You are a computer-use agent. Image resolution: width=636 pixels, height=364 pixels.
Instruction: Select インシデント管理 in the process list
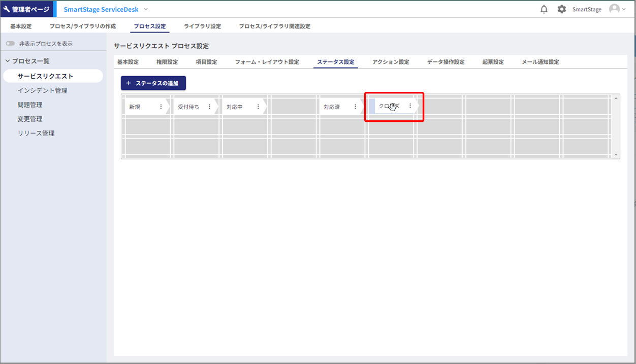42,90
